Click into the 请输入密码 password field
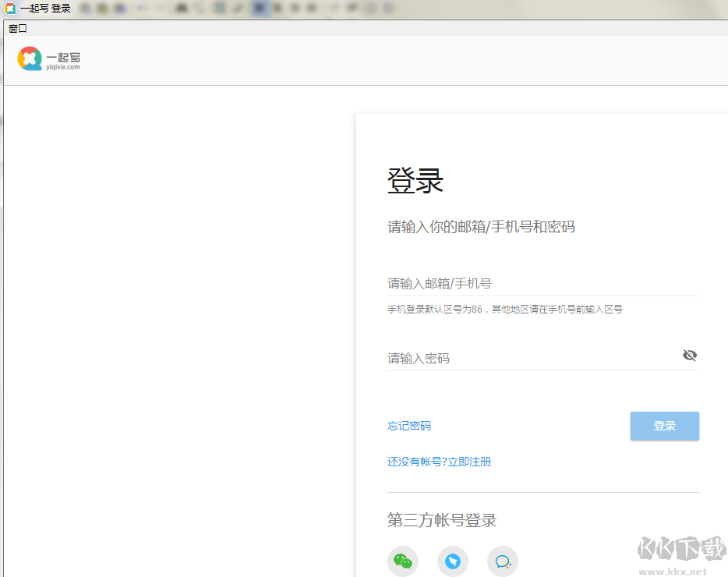The image size is (728, 577). (x=530, y=358)
